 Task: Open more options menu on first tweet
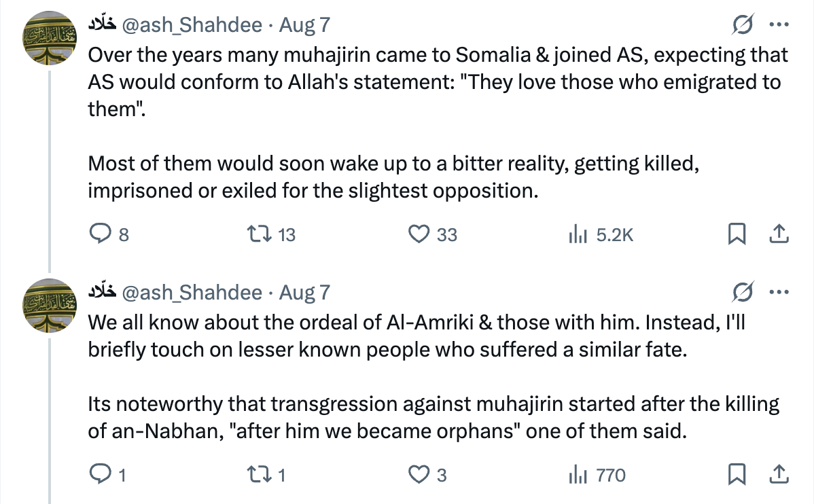click(779, 24)
